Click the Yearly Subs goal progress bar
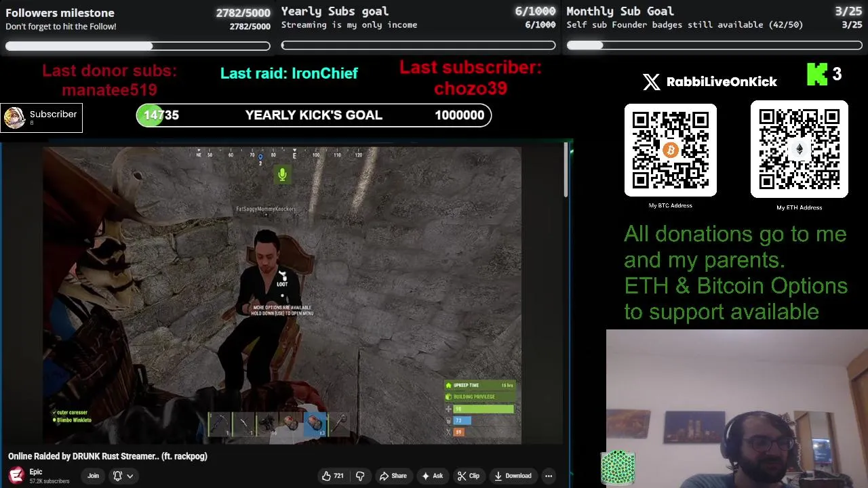868x488 pixels. 418,45
